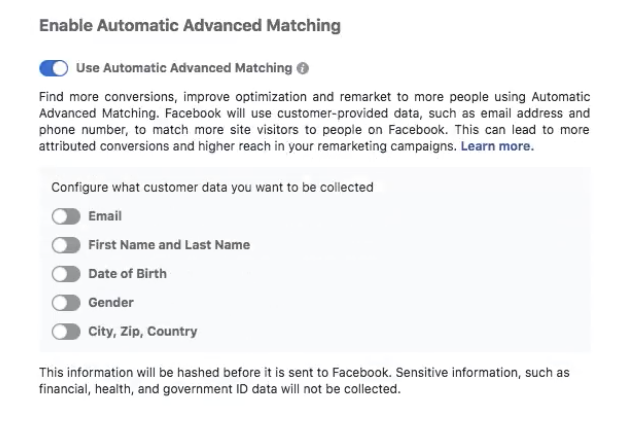Click the Configure what customer data text

(x=212, y=187)
